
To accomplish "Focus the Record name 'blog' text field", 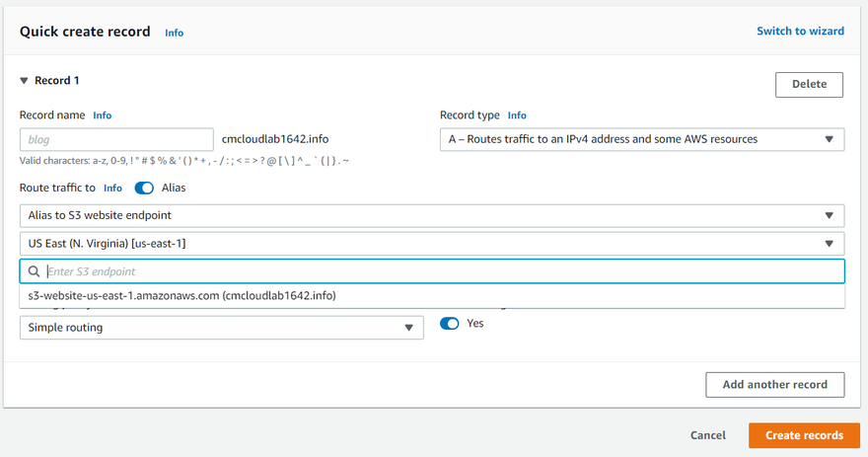I will [x=116, y=139].
